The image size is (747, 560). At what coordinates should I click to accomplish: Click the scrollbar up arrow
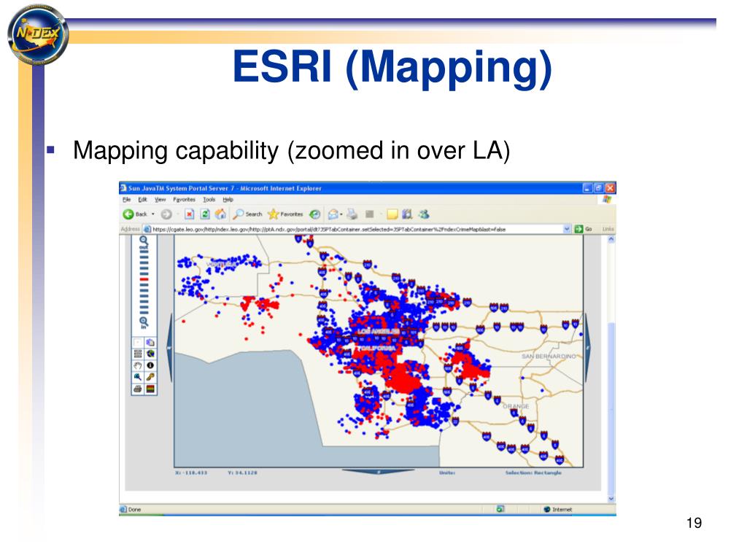click(611, 239)
